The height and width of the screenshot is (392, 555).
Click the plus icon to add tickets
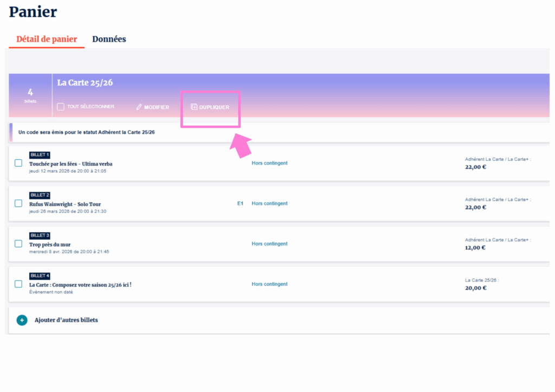[x=22, y=320]
